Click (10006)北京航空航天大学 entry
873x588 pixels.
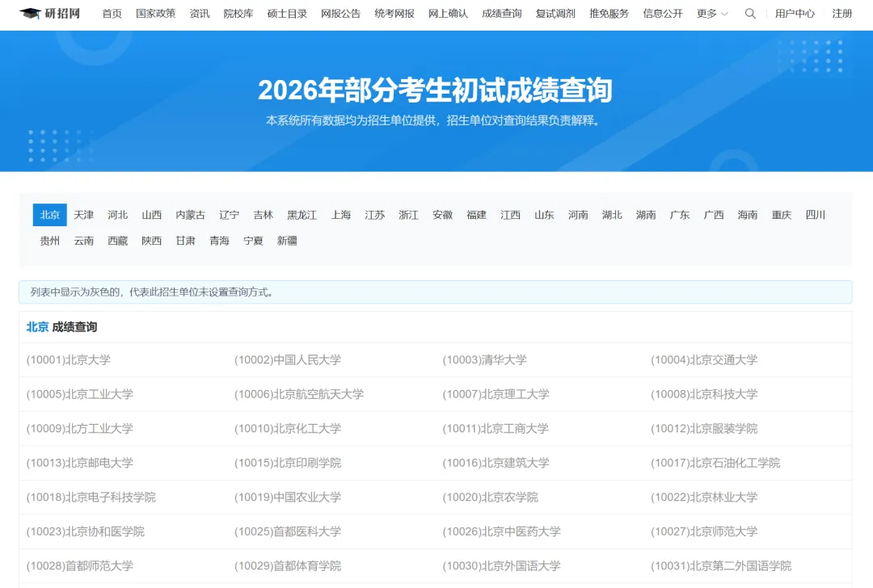299,394
